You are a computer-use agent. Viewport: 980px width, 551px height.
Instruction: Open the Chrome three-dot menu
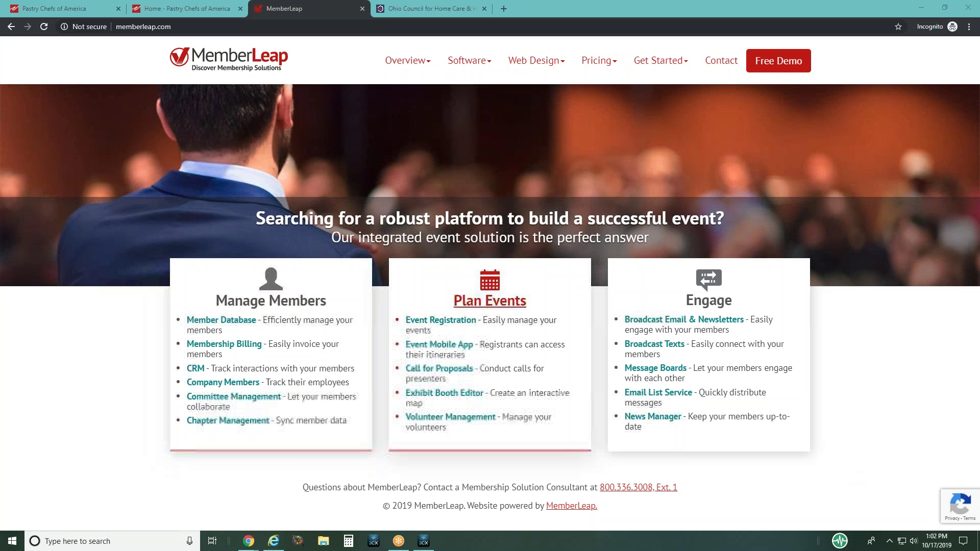tap(969, 27)
